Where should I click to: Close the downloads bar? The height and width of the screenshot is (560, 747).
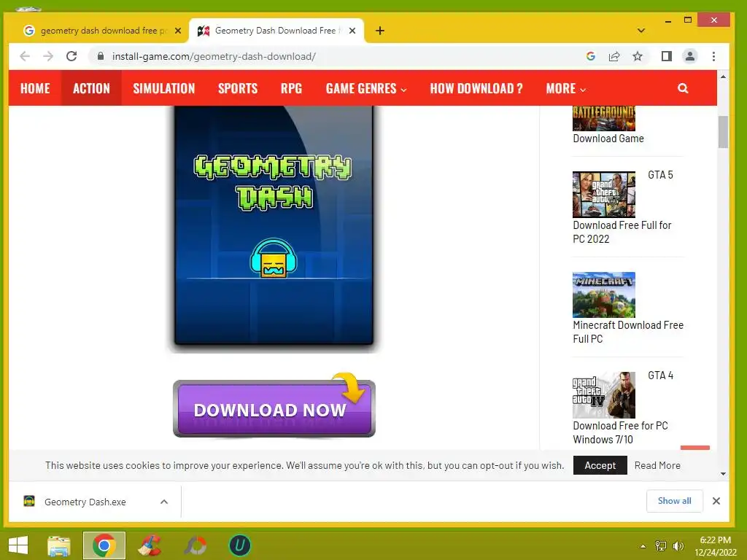(716, 501)
